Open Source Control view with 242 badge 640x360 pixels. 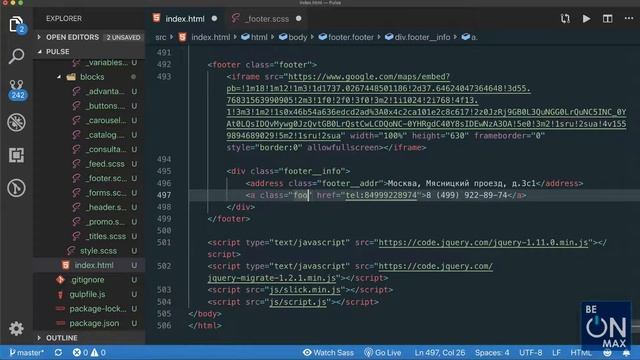click(x=17, y=89)
